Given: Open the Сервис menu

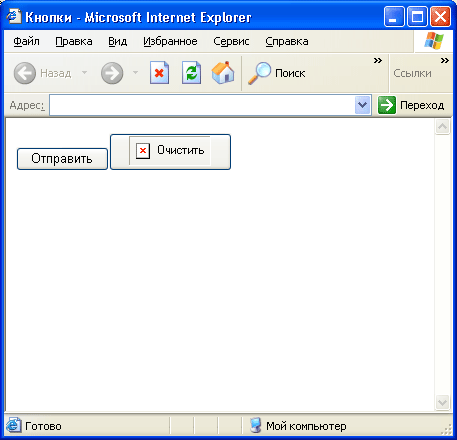Looking at the screenshot, I should (x=231, y=41).
